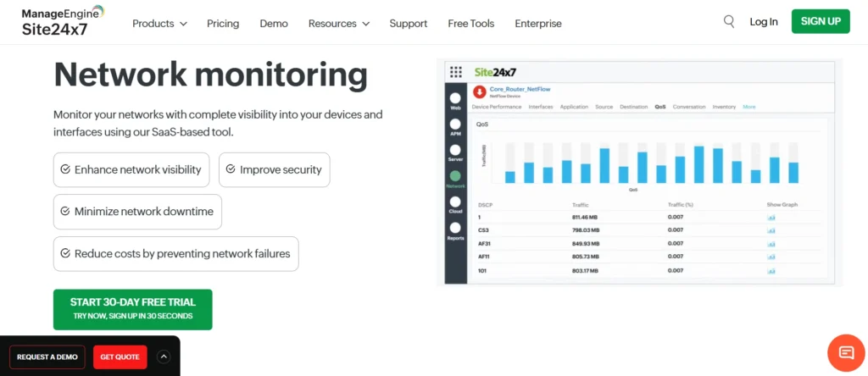This screenshot has height=376, width=868.
Task: Switch to the Destination tab
Action: [x=634, y=107]
